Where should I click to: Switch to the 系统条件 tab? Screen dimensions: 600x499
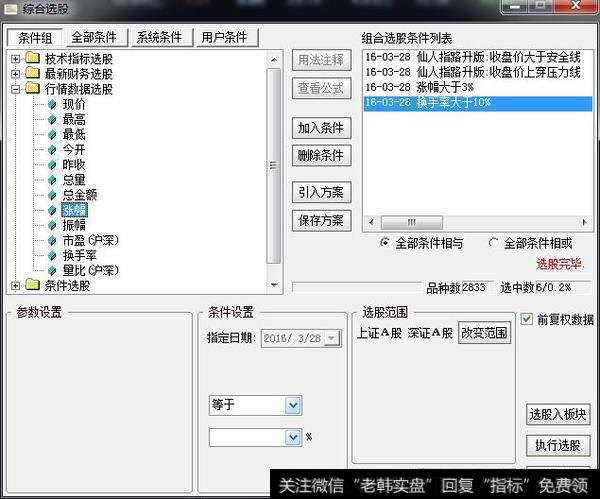[160, 37]
